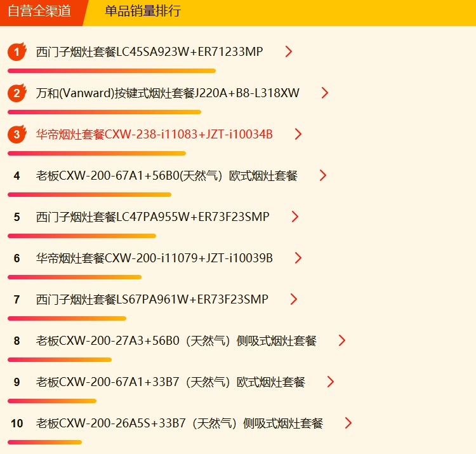Image resolution: width=476 pixels, height=454 pixels.
Task: Click the sales bar under 万和 item
Action: click(105, 112)
